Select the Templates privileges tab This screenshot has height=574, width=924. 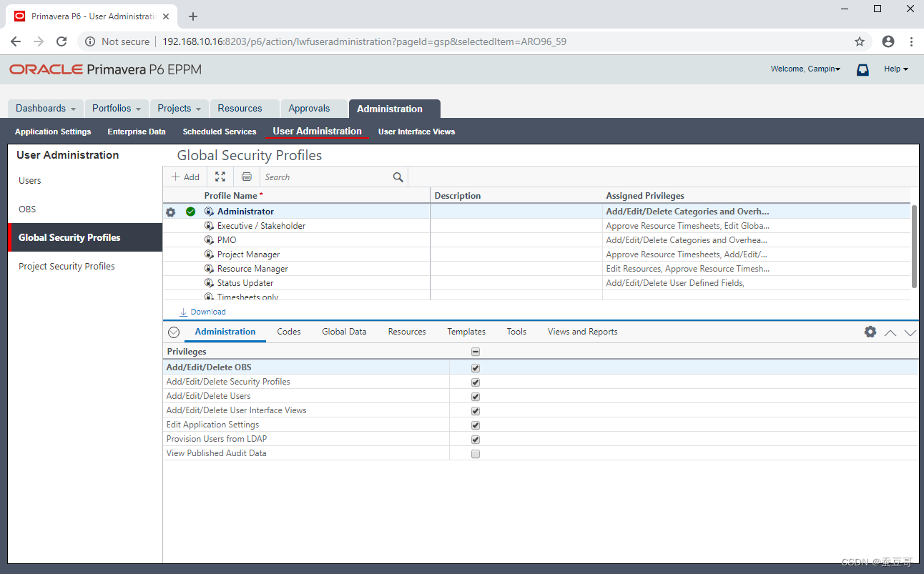[x=466, y=332]
